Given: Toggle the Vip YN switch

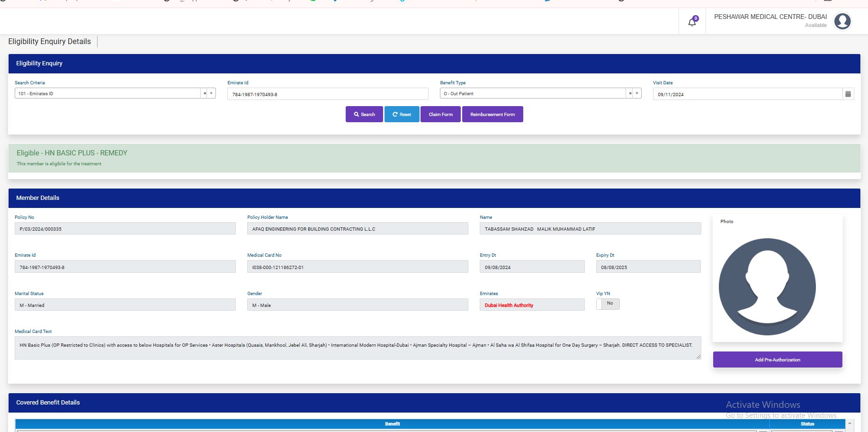Looking at the screenshot, I should click(x=608, y=304).
